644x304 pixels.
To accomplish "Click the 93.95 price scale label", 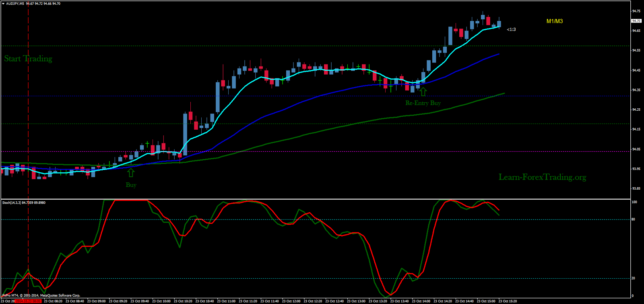I will tap(636, 169).
